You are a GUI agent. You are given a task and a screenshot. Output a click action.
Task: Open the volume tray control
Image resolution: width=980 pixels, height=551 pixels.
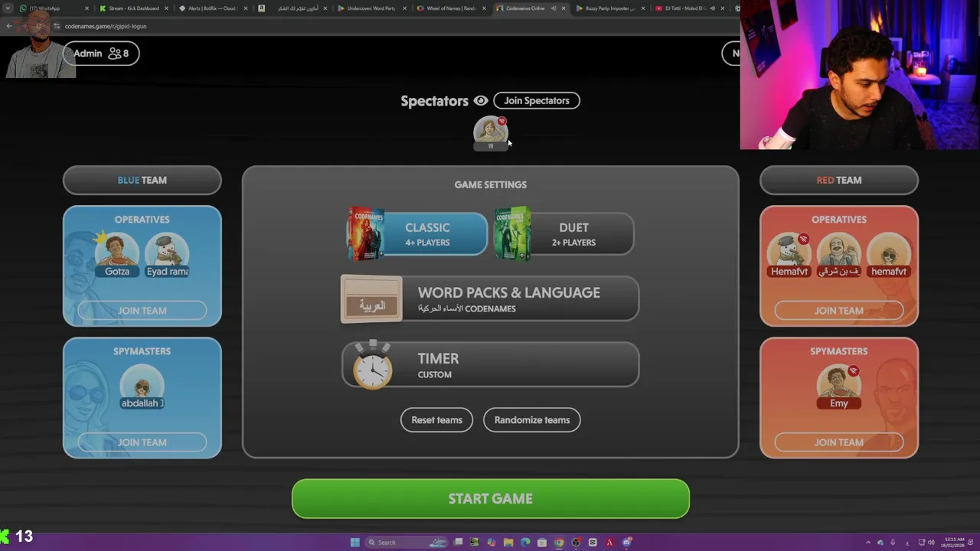tap(931, 543)
